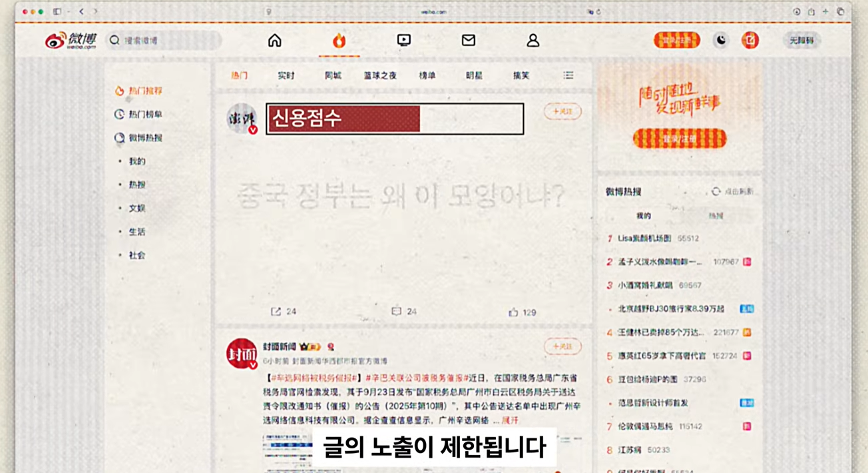Open the profile person icon

pos(533,41)
